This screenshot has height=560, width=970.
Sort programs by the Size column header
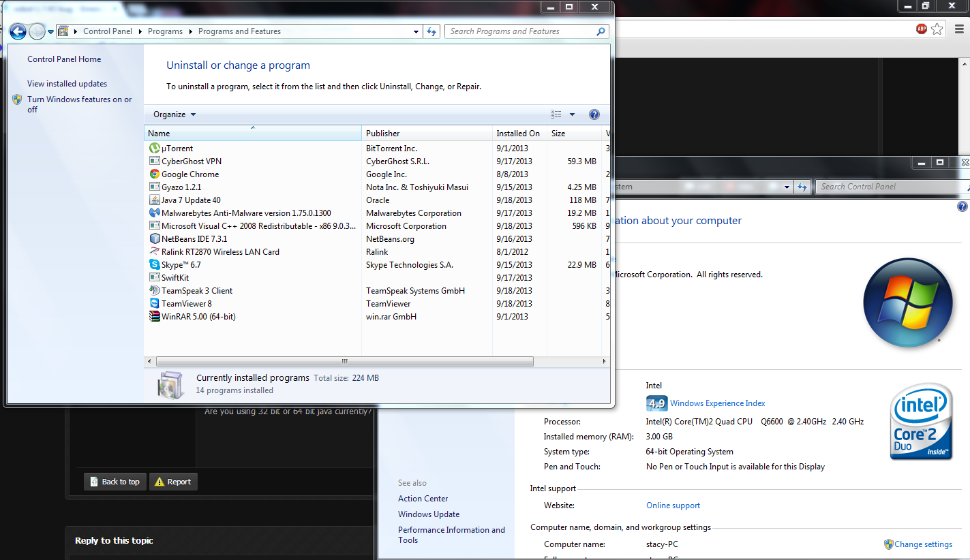575,133
